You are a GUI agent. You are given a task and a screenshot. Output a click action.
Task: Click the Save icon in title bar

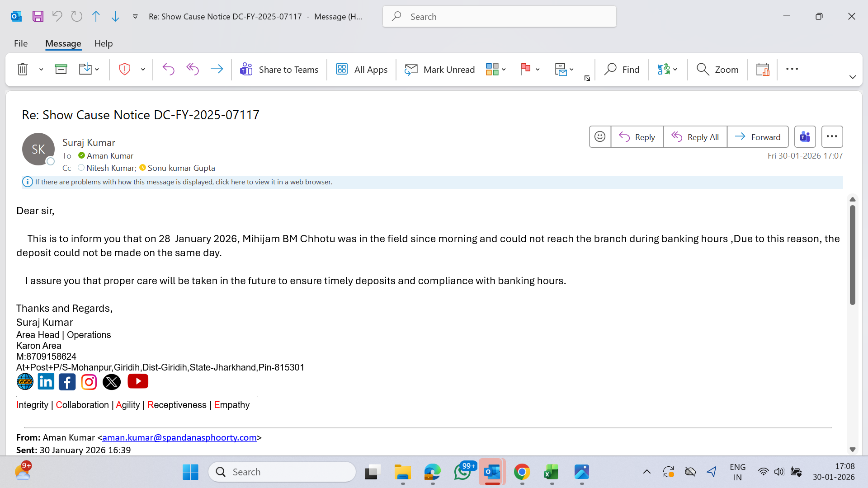click(x=38, y=17)
